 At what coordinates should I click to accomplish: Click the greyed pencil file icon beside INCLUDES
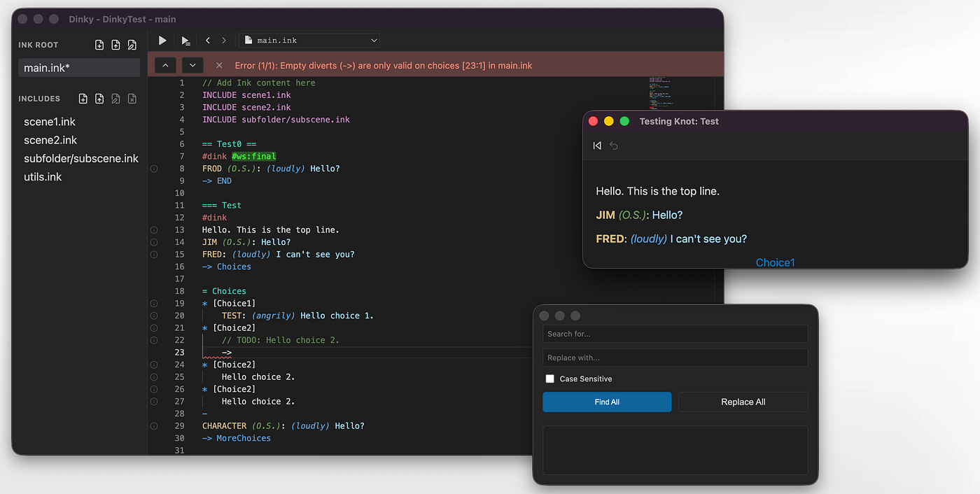click(115, 99)
